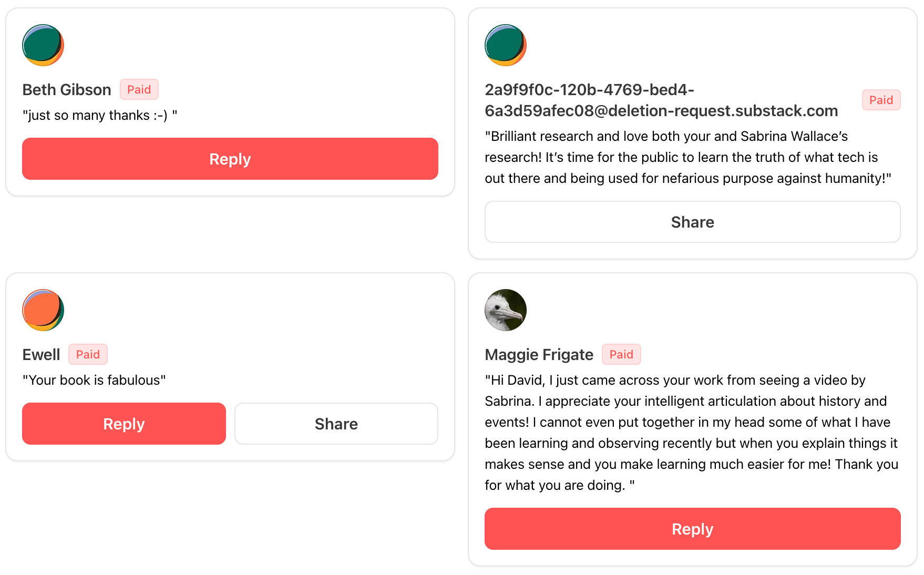Click Beth Gibson's green avatar icon
This screenshot has height=575, width=924.
(x=43, y=45)
